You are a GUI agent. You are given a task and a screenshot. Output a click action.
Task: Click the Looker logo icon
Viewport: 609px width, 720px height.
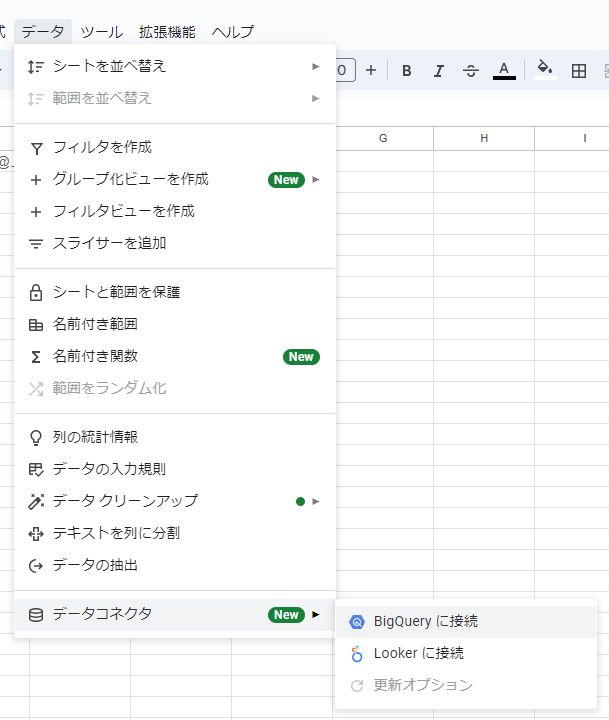357,654
